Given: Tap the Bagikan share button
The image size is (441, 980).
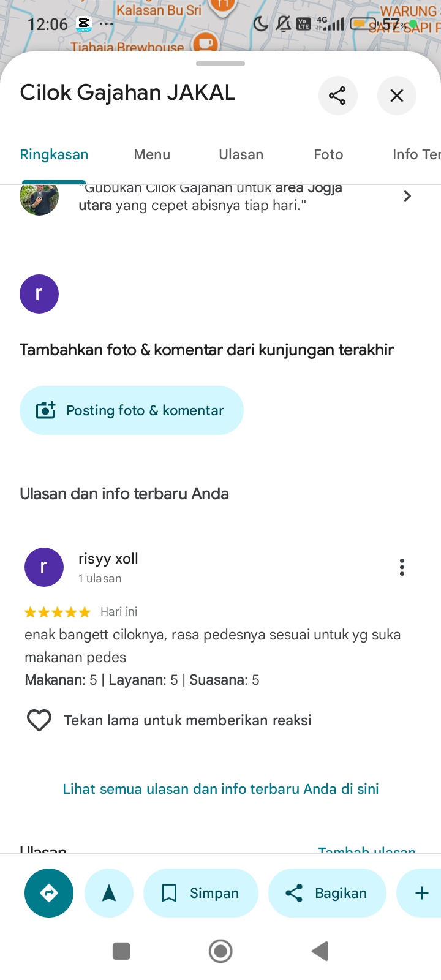Looking at the screenshot, I should (327, 893).
